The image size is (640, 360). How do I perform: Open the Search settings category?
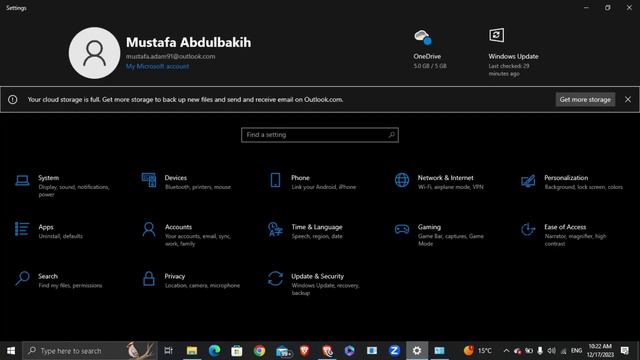coord(59,280)
